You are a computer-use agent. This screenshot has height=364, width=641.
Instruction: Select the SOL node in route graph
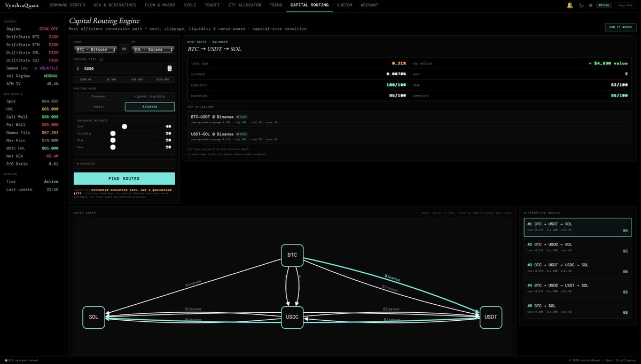coord(93,317)
